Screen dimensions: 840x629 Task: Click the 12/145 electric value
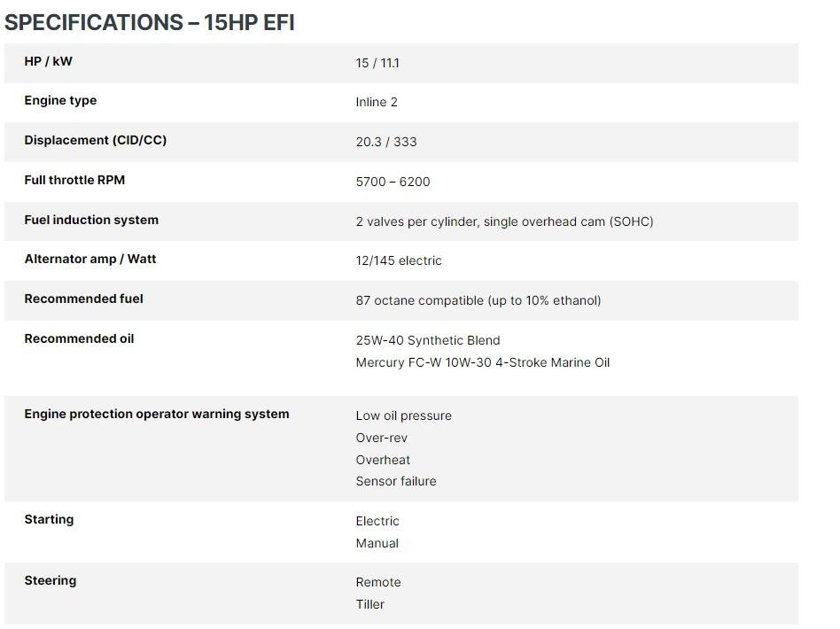pyautogui.click(x=399, y=261)
